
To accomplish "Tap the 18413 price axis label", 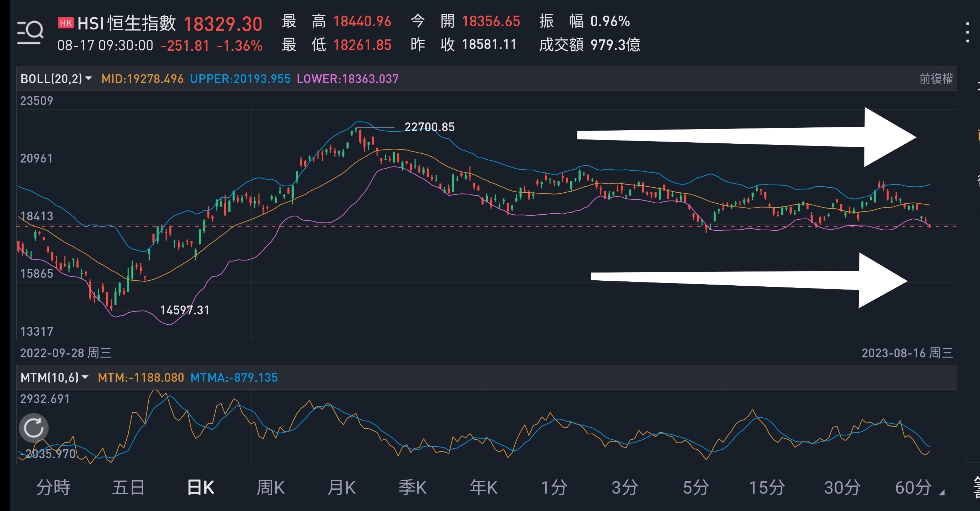I will click(x=37, y=216).
